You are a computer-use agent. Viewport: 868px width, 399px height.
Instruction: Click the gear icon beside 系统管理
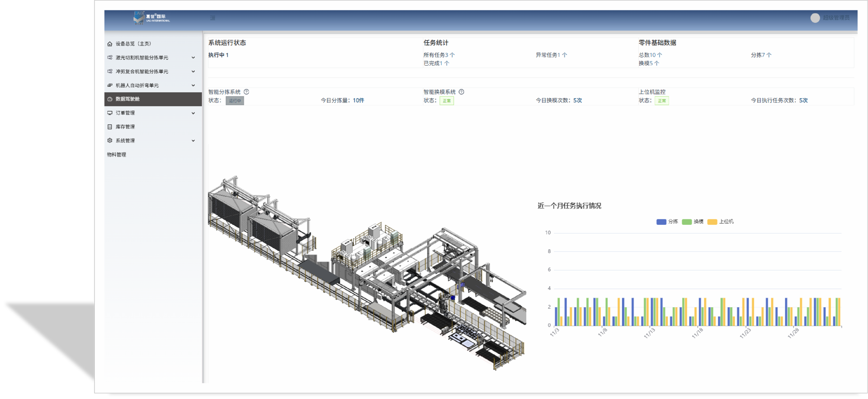point(110,141)
